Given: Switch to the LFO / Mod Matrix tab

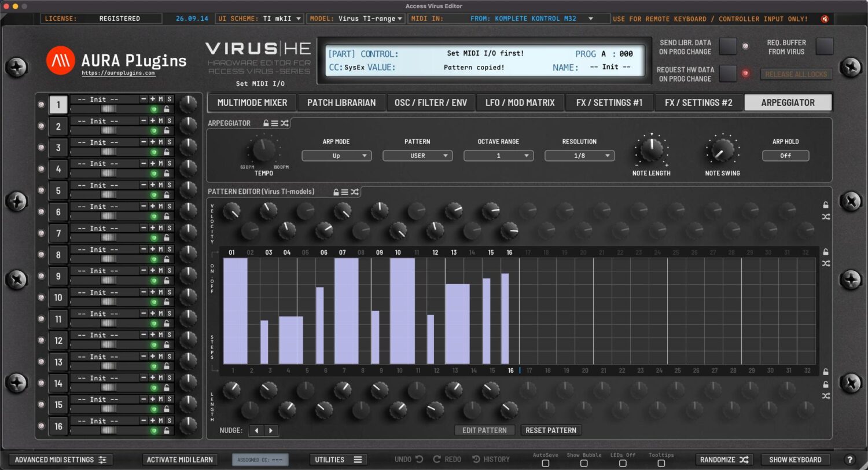Looking at the screenshot, I should 520,102.
